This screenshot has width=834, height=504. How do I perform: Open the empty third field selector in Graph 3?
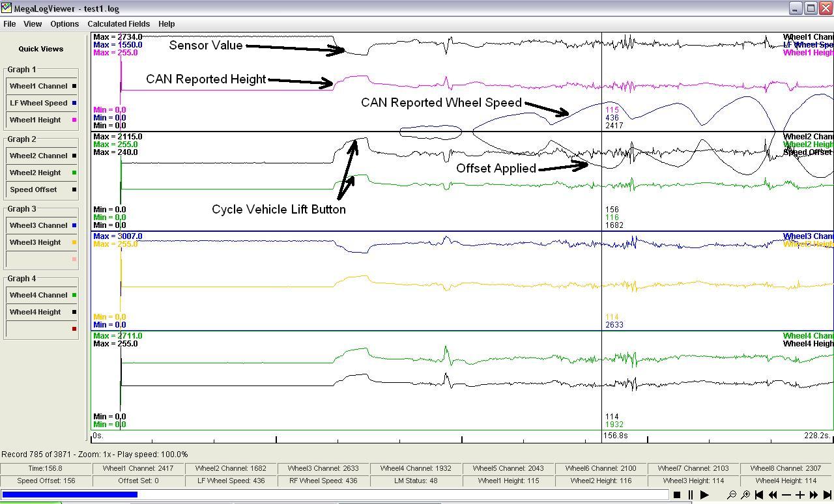(42, 259)
